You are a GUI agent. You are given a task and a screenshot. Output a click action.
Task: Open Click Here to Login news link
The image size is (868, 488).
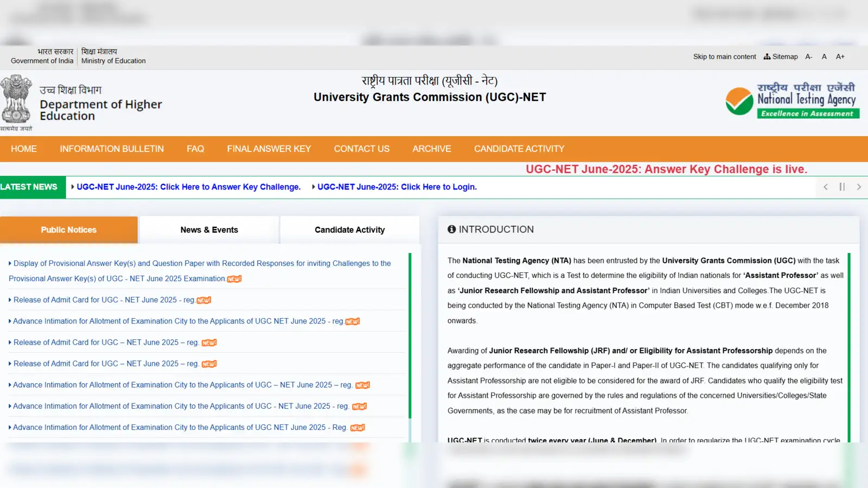tap(397, 187)
